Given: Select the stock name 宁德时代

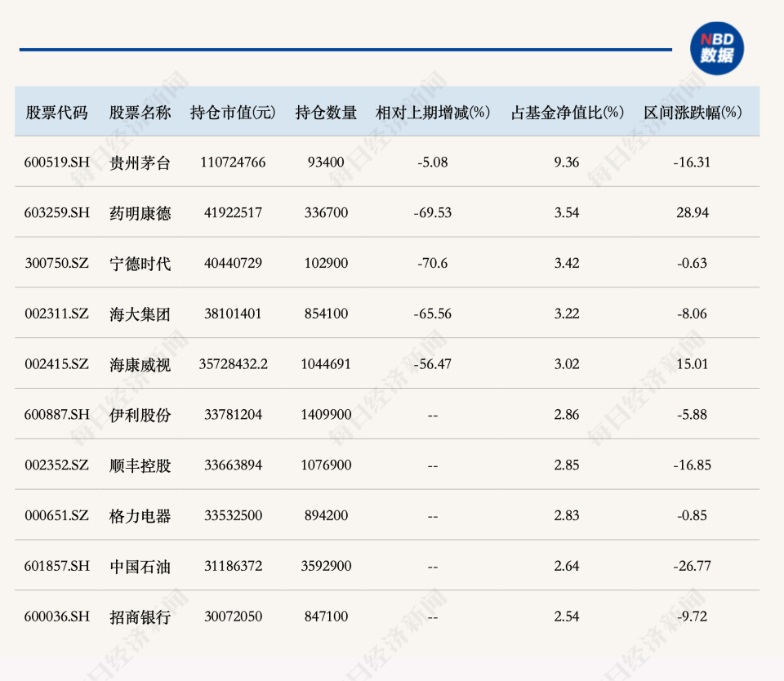Looking at the screenshot, I should pyautogui.click(x=140, y=264).
